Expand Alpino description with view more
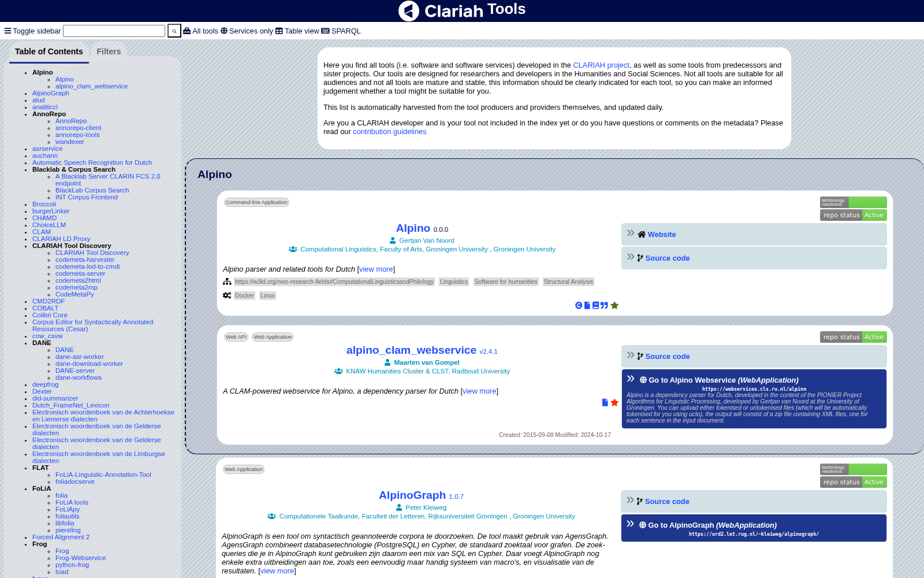924x578 pixels. click(x=376, y=269)
